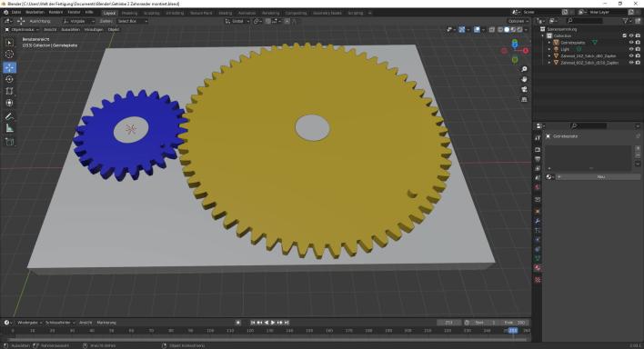This screenshot has width=644, height=349.
Task: Expand the Light item in outliner
Action: tap(549, 49)
